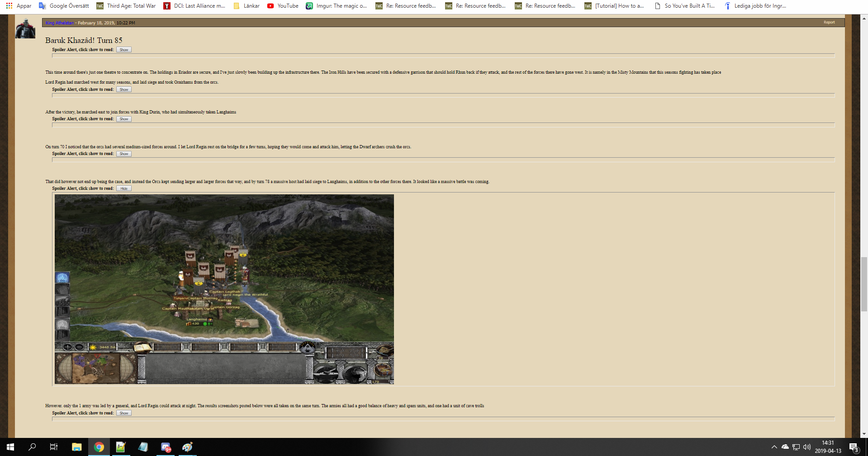Open the Paint app from taskbar
868x456 pixels.
pos(187,447)
